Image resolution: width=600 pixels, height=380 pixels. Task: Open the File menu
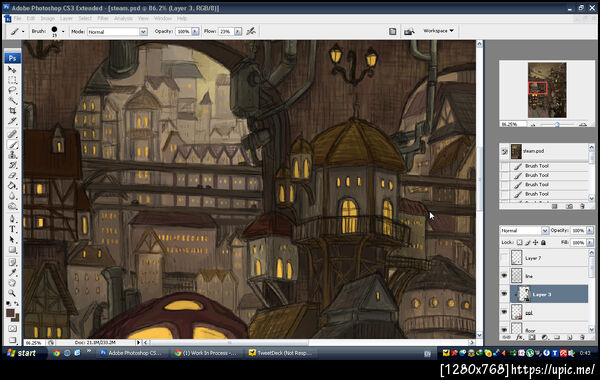pyautogui.click(x=18, y=18)
